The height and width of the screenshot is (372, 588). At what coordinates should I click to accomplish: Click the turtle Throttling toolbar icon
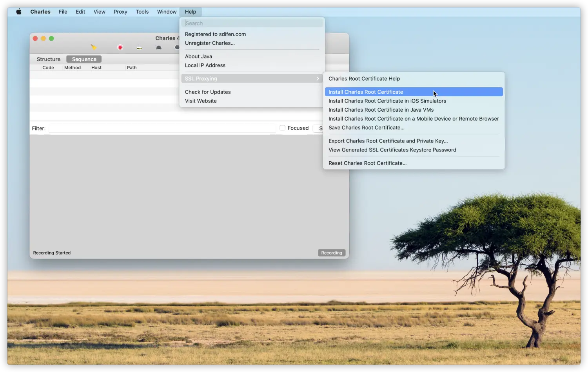coord(159,48)
